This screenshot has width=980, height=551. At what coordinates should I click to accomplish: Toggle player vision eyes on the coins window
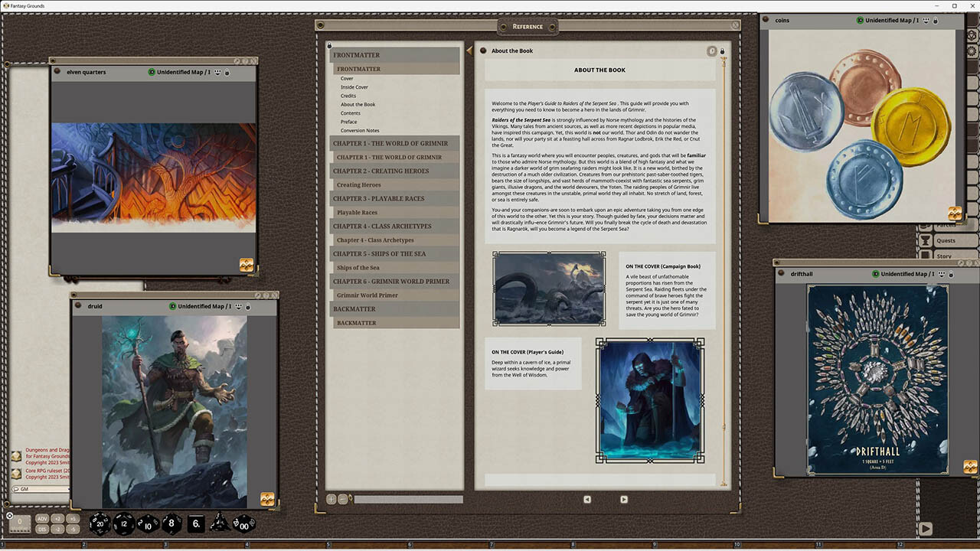[x=925, y=21]
